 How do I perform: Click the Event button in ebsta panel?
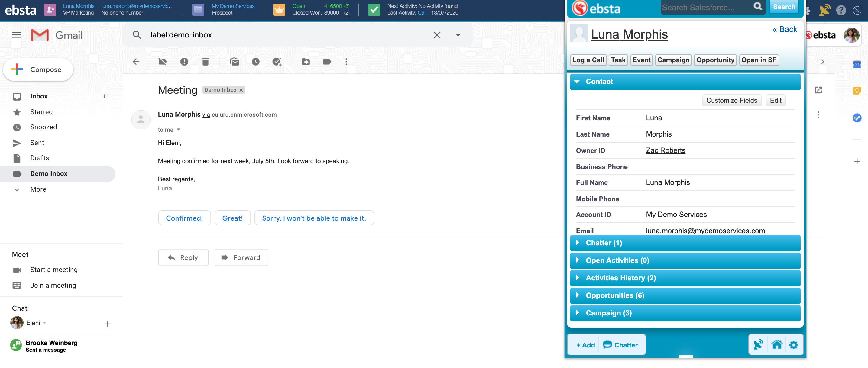tap(641, 60)
